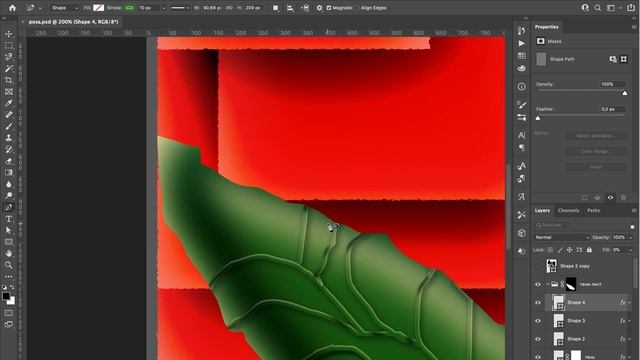Toggle the Magnetic checkbox
Image resolution: width=640 pixels, height=360 pixels.
click(329, 8)
